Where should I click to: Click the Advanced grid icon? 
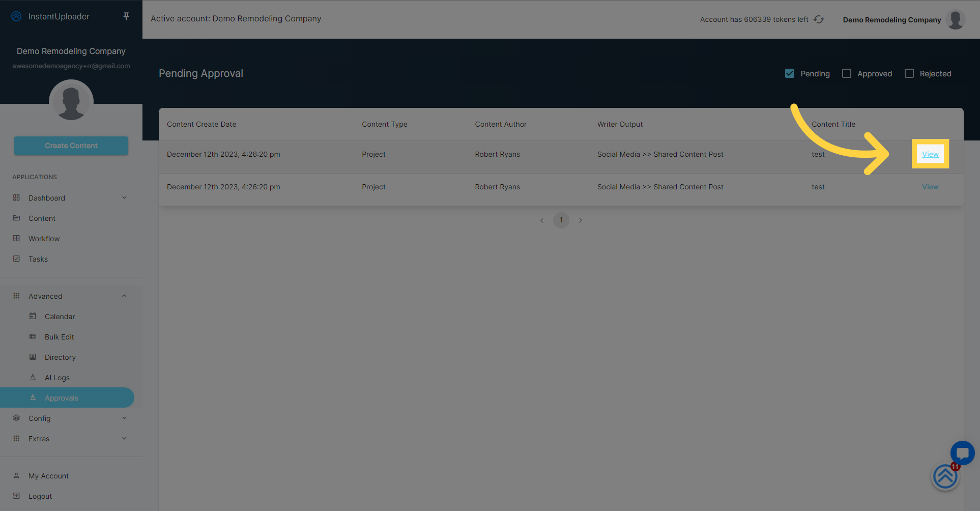tap(16, 296)
